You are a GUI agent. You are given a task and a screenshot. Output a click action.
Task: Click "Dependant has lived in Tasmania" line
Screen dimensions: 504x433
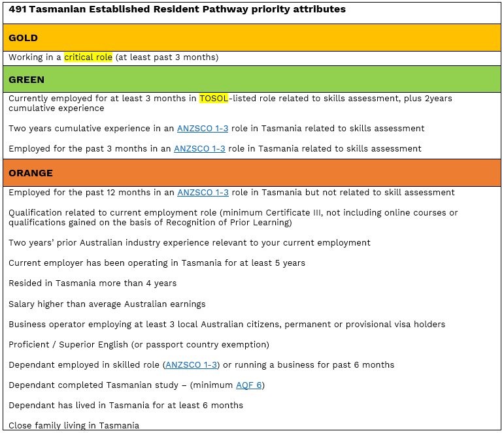coord(126,406)
